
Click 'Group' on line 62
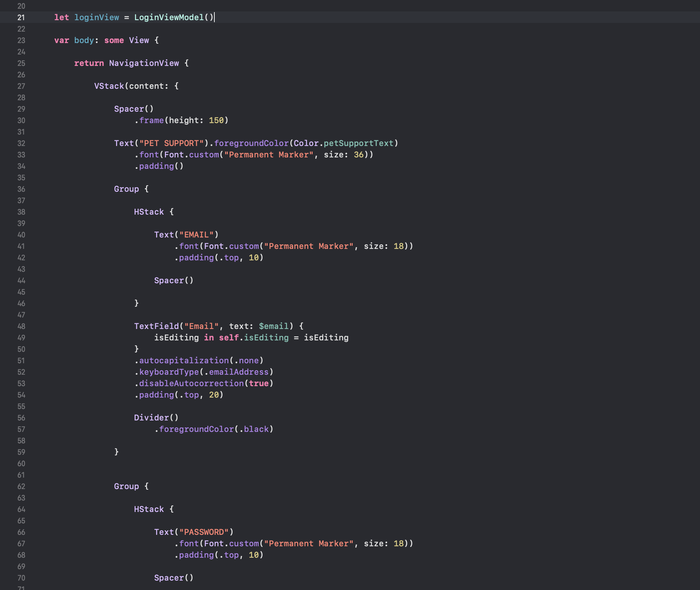coord(127,486)
